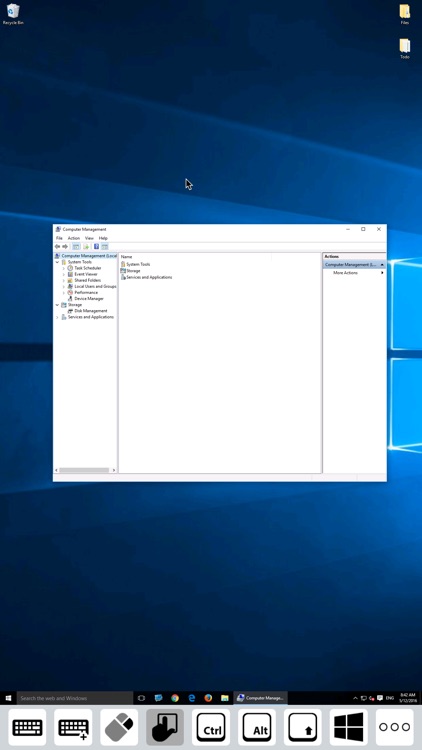Launch Microsoft Edge from the taskbar
Image resolution: width=422 pixels, height=750 pixels.
192,698
